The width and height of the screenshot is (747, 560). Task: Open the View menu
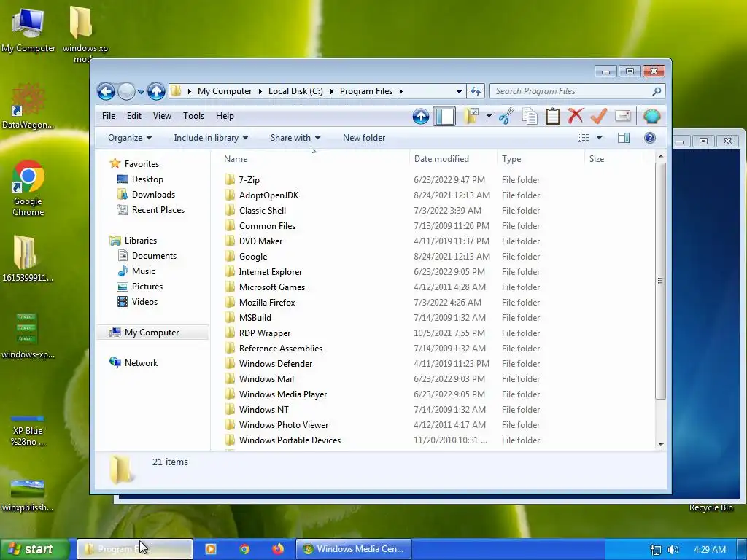[162, 116]
